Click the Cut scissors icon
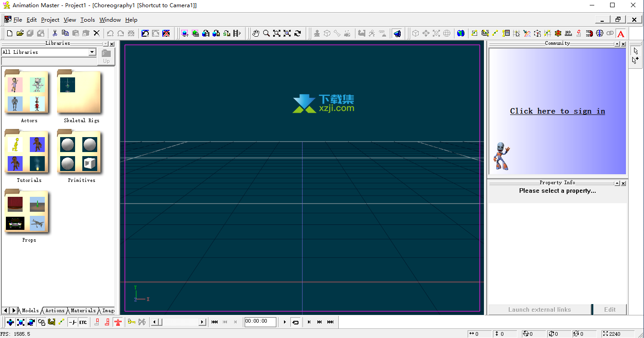 (x=55, y=33)
